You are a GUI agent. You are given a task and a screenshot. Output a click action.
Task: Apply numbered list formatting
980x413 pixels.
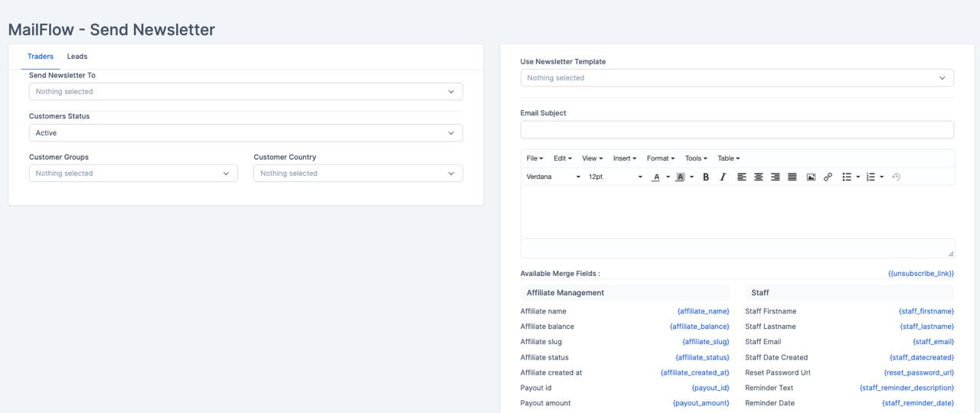(871, 177)
